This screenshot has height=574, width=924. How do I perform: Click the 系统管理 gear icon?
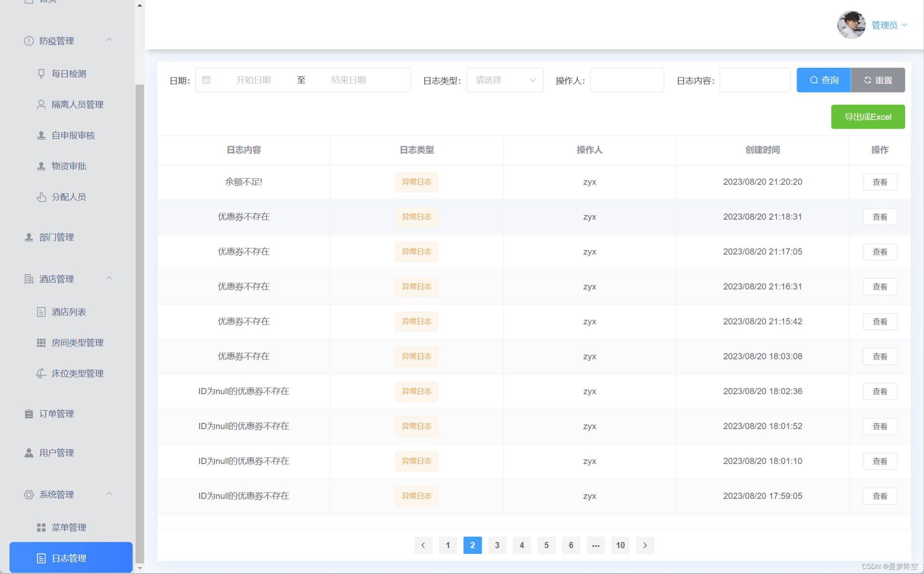(x=29, y=495)
